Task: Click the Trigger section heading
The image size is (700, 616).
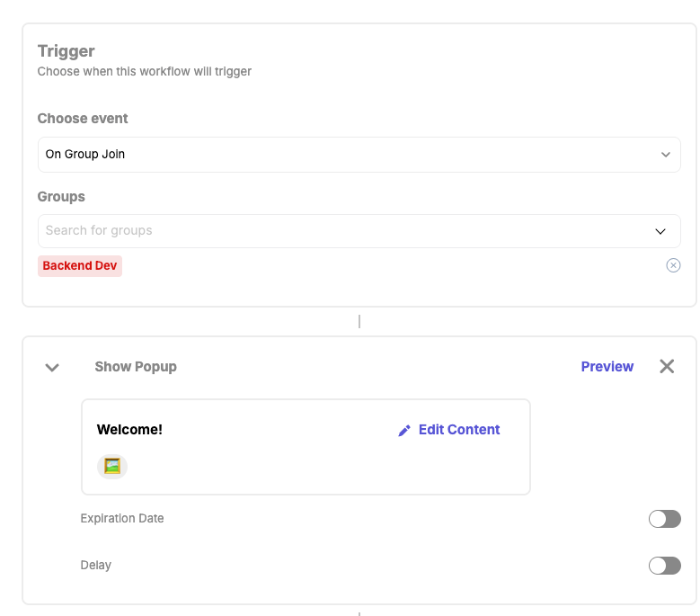Action: 66,51
